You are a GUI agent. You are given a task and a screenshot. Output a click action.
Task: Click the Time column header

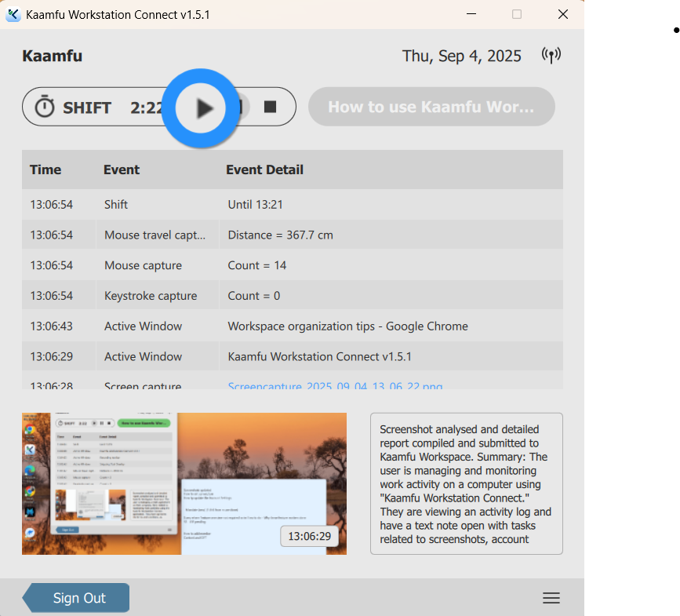pos(45,169)
